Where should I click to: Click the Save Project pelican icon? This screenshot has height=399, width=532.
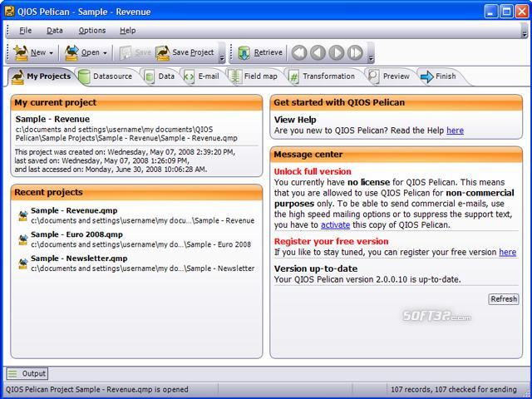click(x=163, y=52)
